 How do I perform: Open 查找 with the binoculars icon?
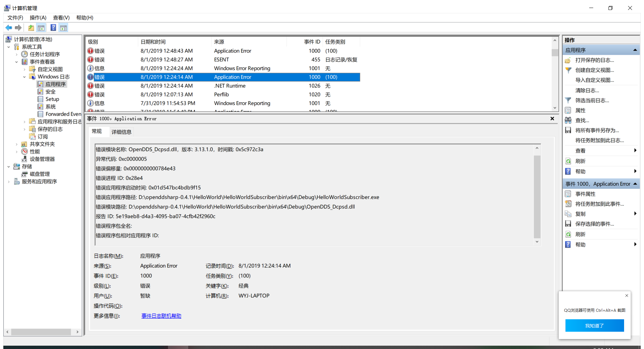point(568,120)
